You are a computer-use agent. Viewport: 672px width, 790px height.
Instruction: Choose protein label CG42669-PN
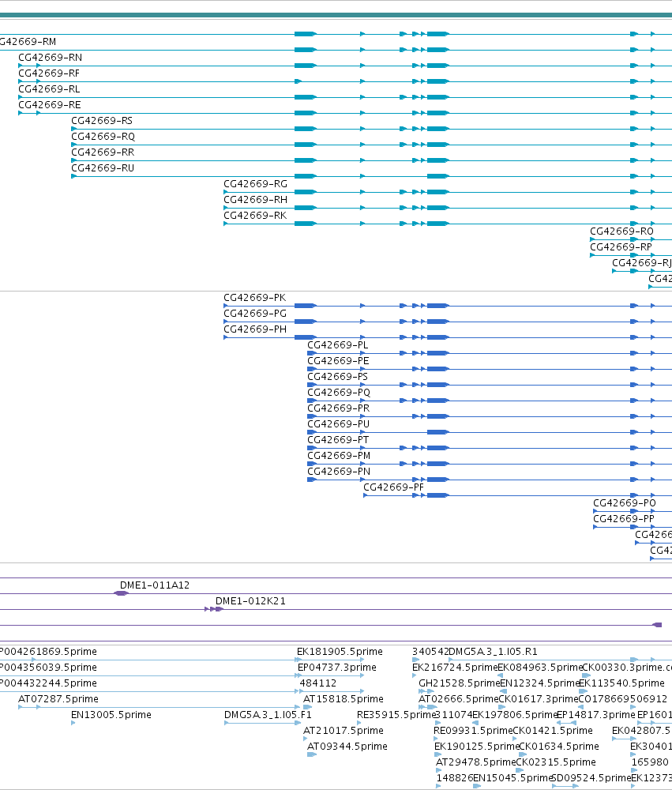(x=339, y=472)
